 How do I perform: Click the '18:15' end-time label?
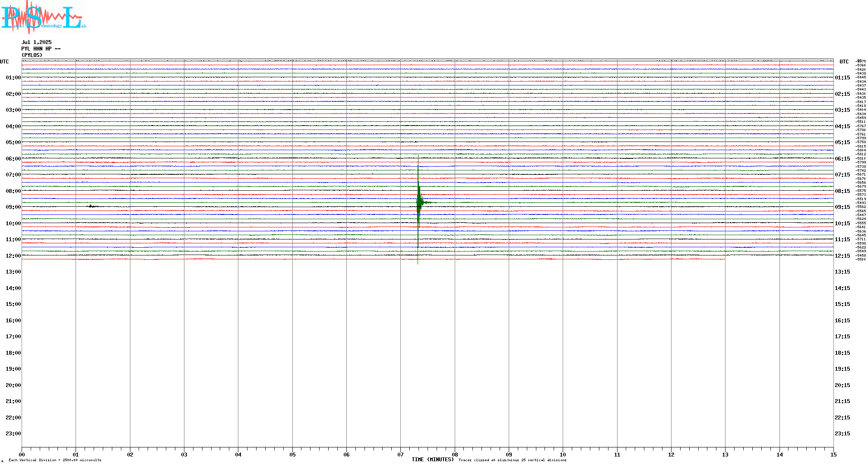[x=843, y=353]
